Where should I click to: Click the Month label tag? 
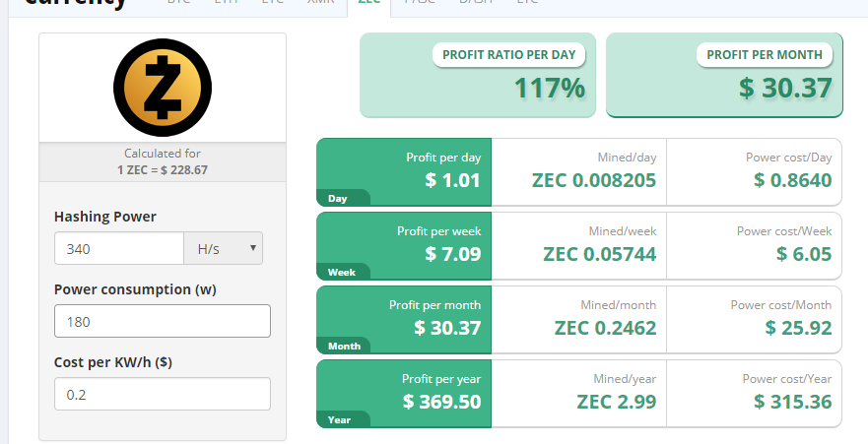[343, 347]
